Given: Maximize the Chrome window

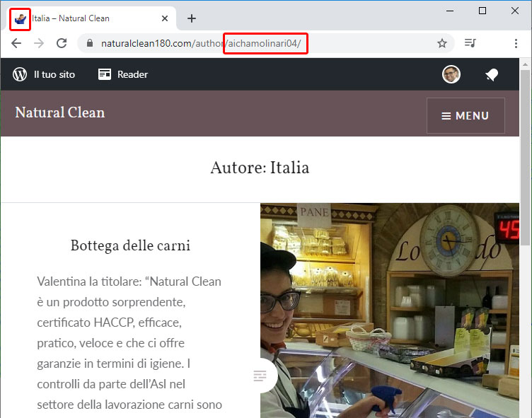Looking at the screenshot, I should click(482, 11).
